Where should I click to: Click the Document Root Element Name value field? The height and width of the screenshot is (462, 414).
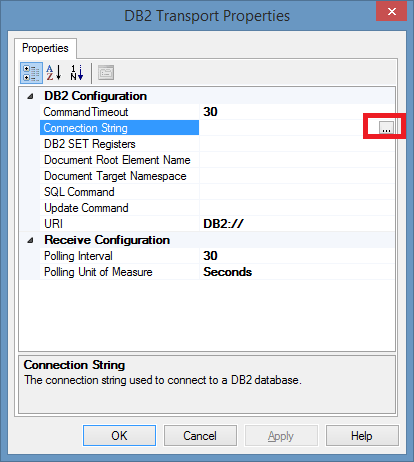(x=297, y=160)
